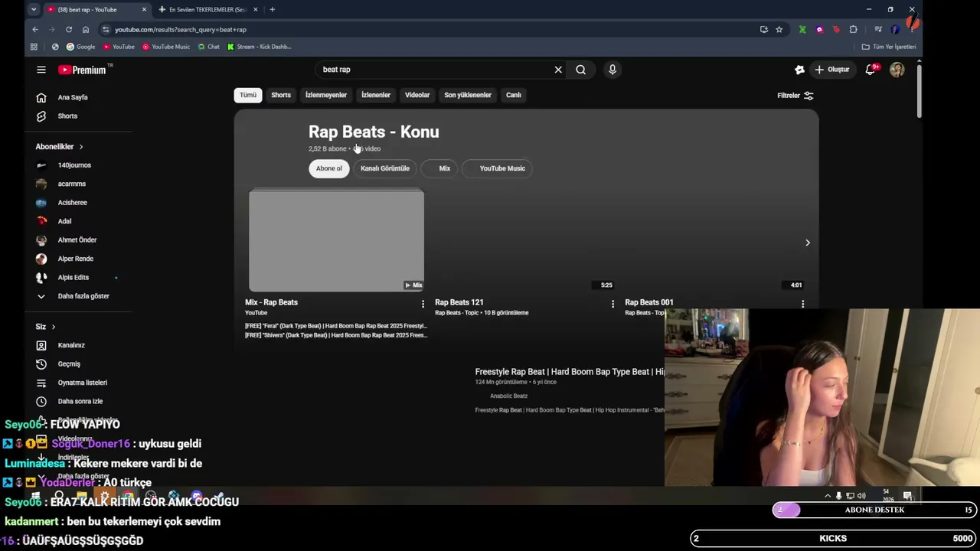Start voice search with the microphone
The width and height of the screenshot is (980, 551).
point(612,70)
